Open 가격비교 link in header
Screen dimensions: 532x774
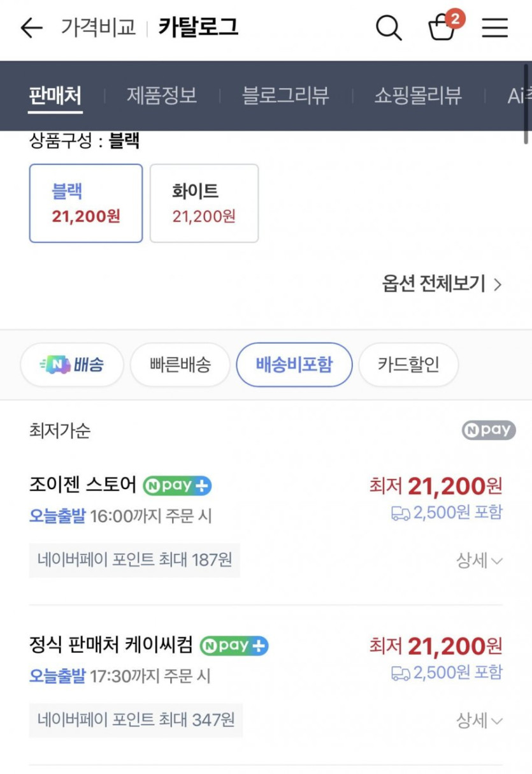pos(98,27)
